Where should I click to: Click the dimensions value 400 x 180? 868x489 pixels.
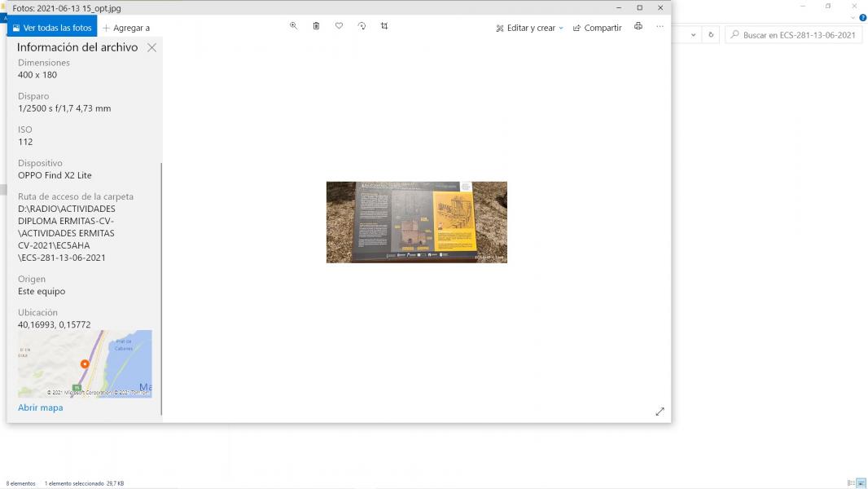pos(37,75)
